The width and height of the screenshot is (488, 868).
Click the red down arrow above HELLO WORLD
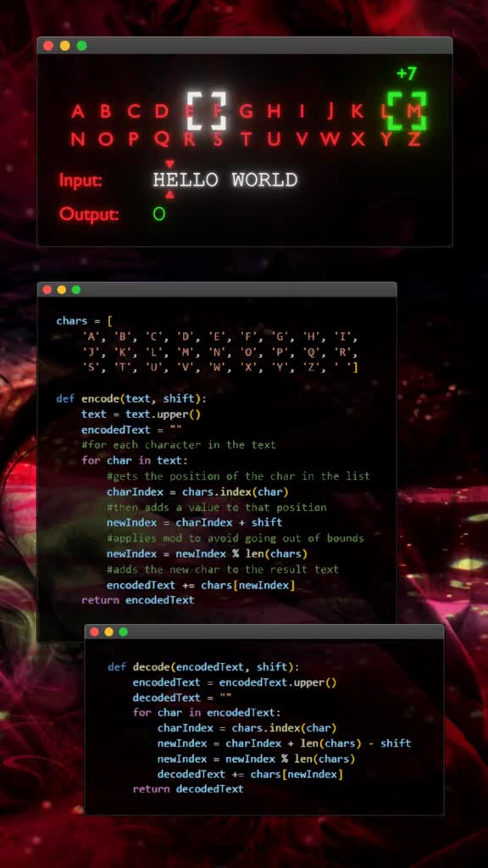[x=169, y=164]
